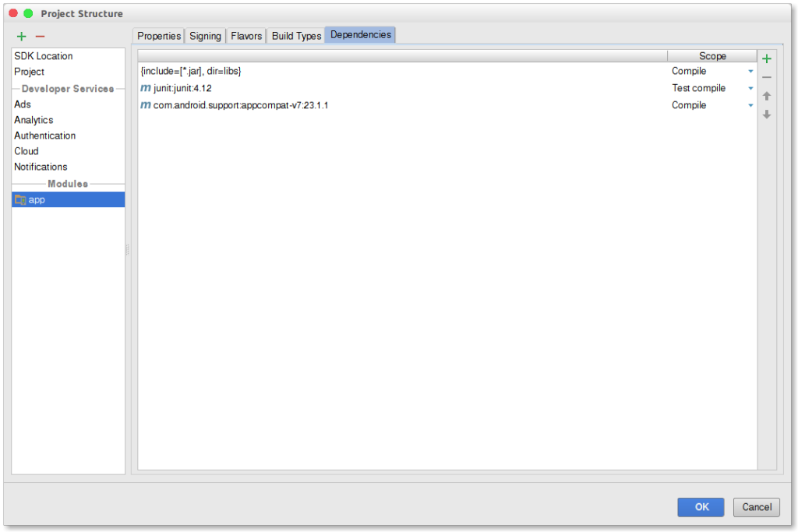Close the Project Structure window with the red button
The height and width of the screenshot is (532, 798).
(x=13, y=13)
